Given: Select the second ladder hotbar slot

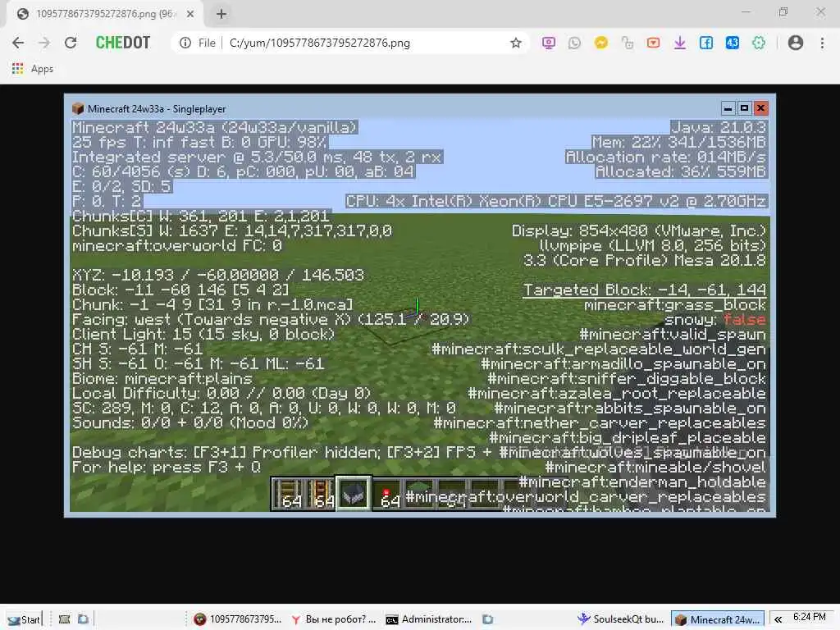Looking at the screenshot, I should coord(320,493).
